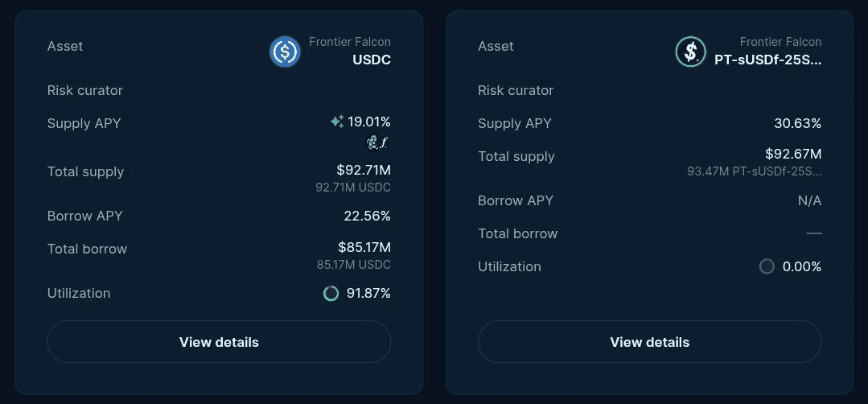Click the 19.01% supply APY value

(x=369, y=122)
